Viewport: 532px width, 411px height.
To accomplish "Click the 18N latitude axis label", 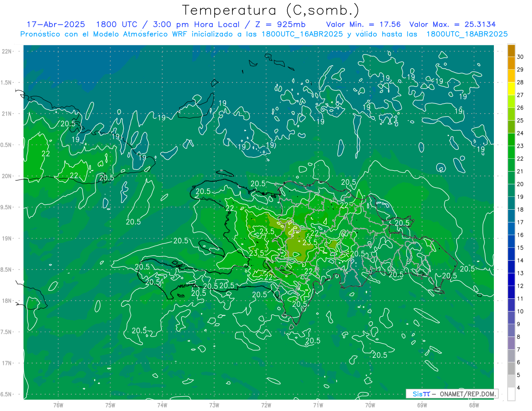I will point(7,301).
